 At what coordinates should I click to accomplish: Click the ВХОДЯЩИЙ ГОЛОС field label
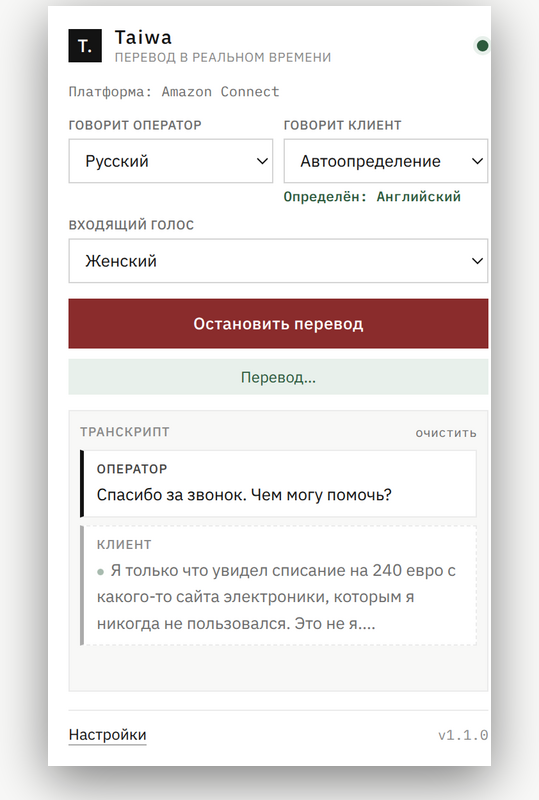tap(131, 224)
